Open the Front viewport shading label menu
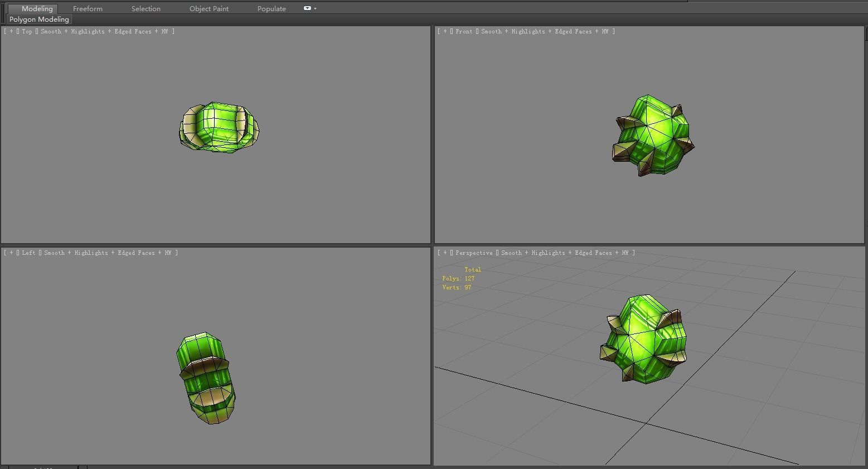 click(545, 31)
